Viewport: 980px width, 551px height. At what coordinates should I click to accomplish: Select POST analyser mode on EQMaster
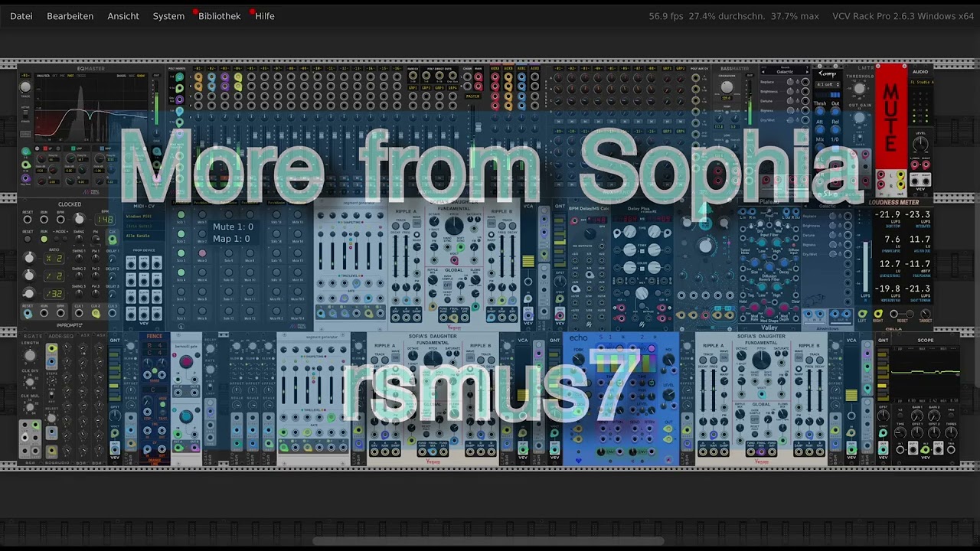click(70, 76)
